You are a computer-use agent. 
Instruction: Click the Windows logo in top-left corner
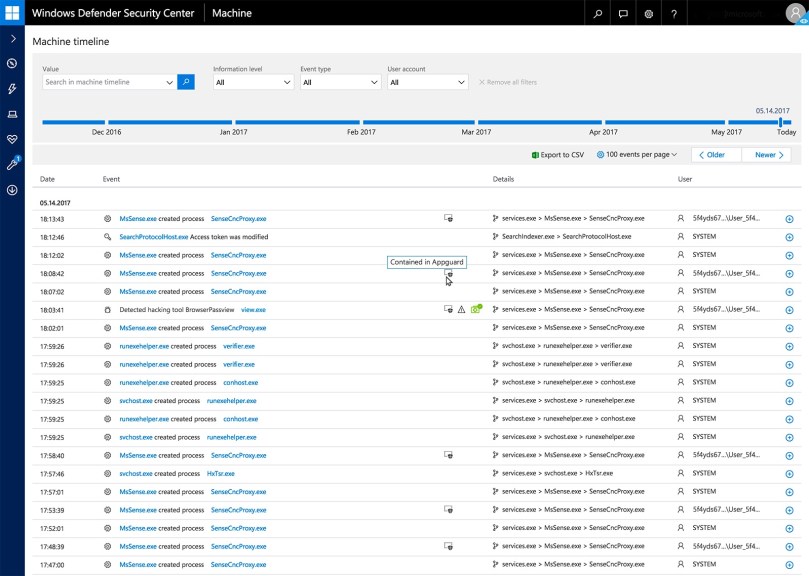pos(12,13)
